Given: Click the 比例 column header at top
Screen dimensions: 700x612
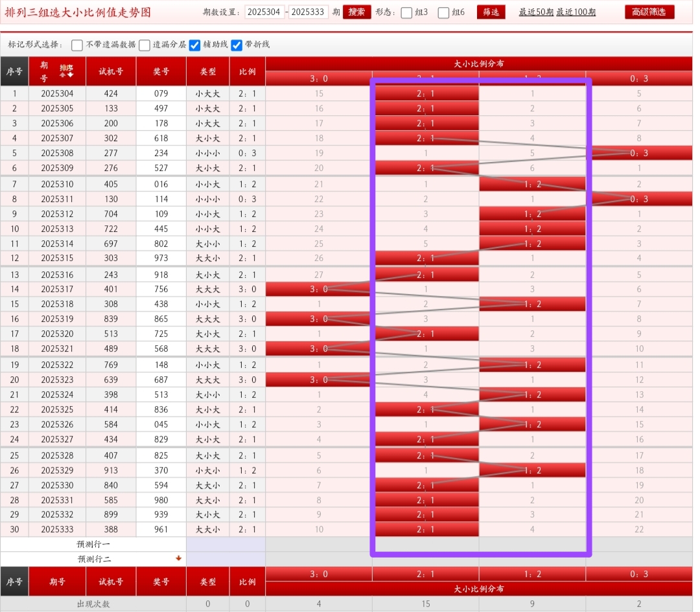Looking at the screenshot, I should [248, 71].
